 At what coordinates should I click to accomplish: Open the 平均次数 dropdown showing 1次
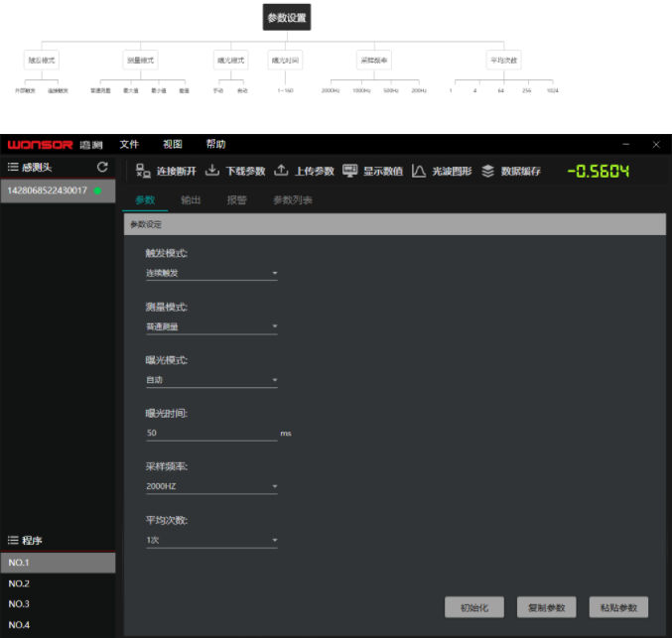pos(211,540)
